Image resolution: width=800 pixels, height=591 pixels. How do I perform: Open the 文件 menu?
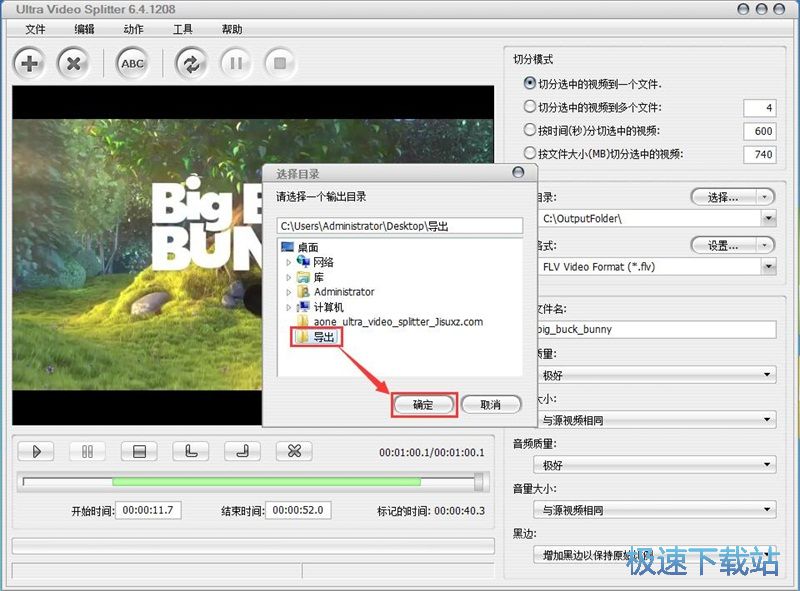35,29
